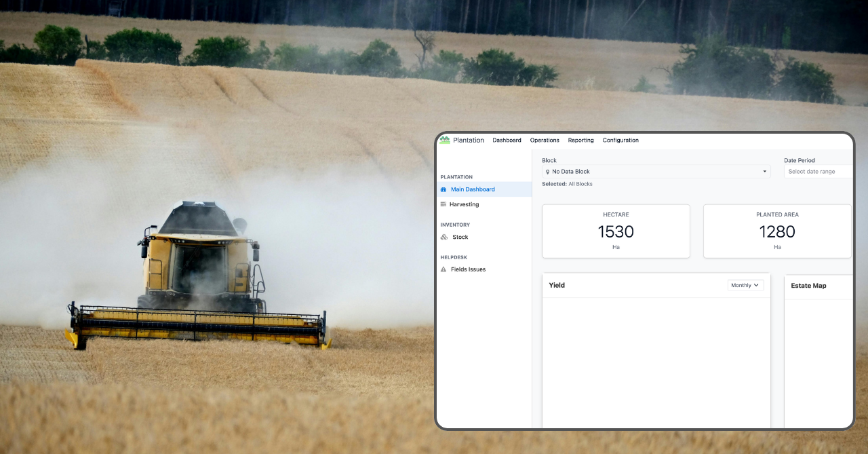This screenshot has width=868, height=454.
Task: Navigate to the Harvesting page
Action: click(x=464, y=204)
